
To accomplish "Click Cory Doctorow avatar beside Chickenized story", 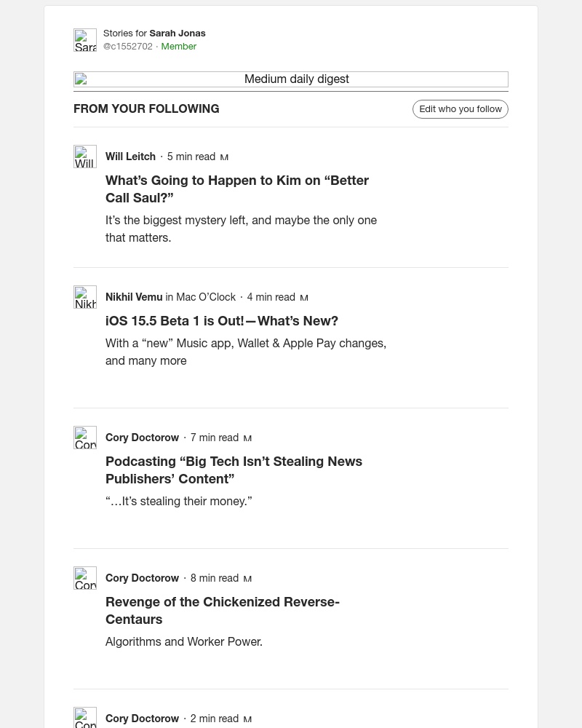I will (85, 578).
